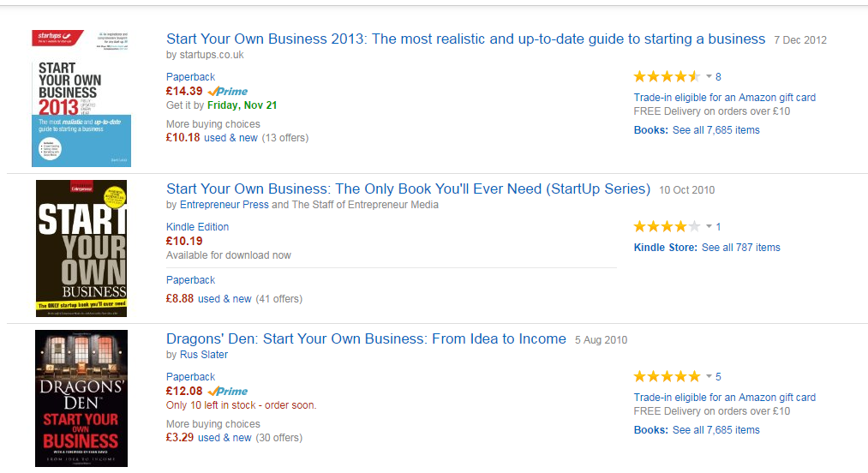Open Start Your Own Business 2013 cover thumbnail
This screenshot has width=868, height=473.
(x=81, y=98)
